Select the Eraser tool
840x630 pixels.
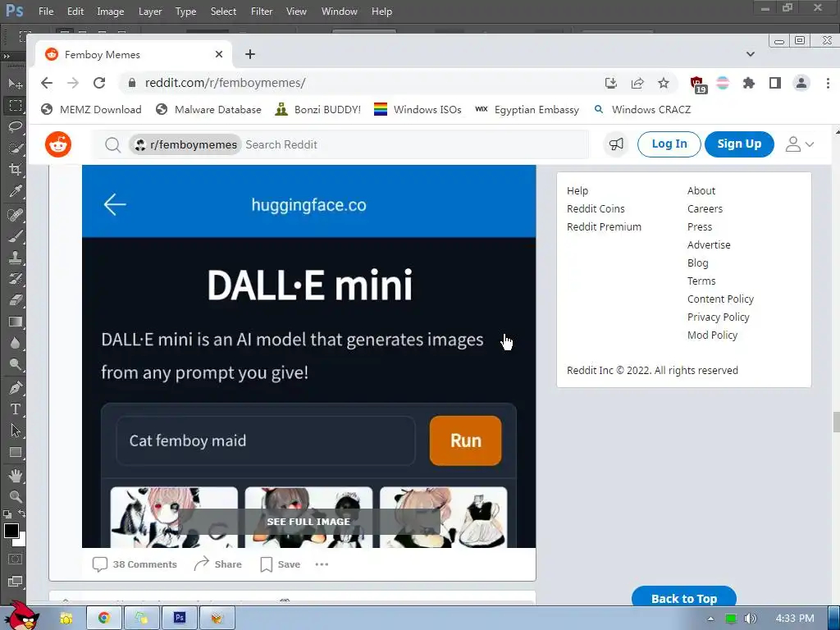tap(15, 300)
